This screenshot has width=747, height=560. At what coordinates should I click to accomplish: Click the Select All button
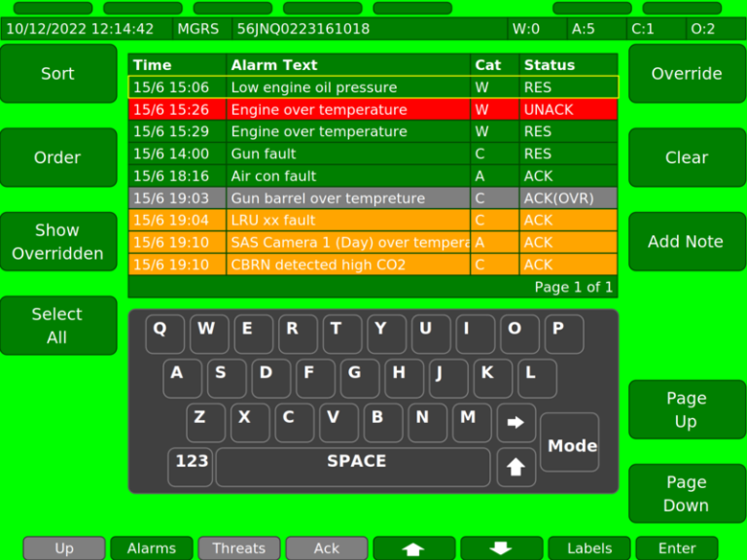click(57, 326)
